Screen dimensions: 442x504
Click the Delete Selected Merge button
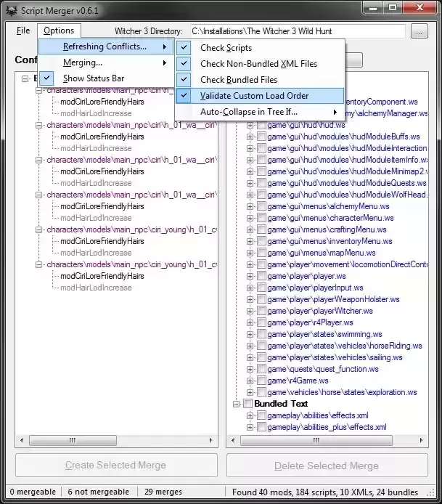coord(327,466)
